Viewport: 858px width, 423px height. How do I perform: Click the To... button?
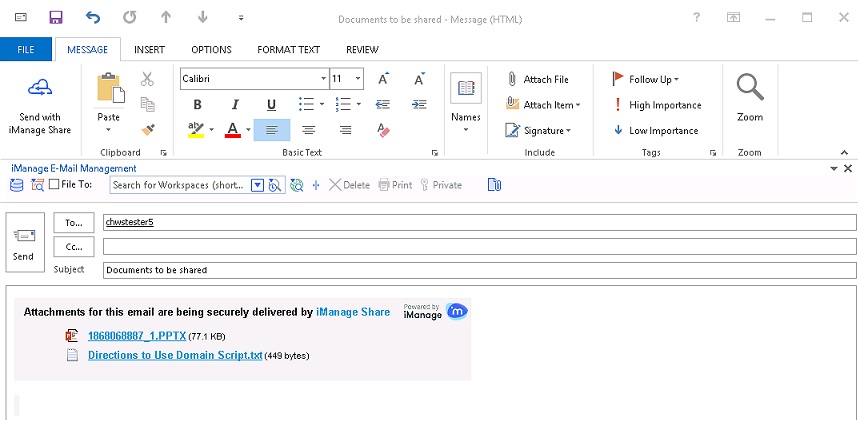coord(74,223)
